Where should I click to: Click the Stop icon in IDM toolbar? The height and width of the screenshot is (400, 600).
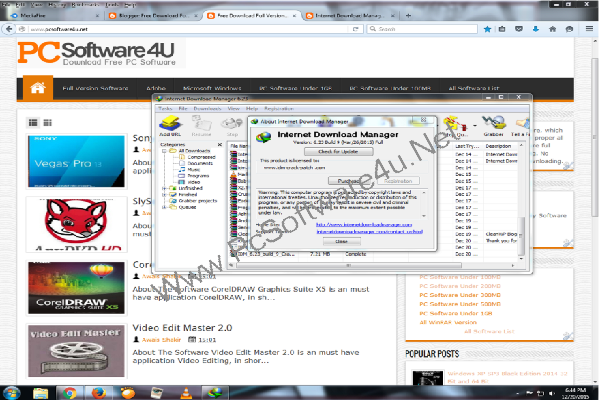click(x=232, y=127)
